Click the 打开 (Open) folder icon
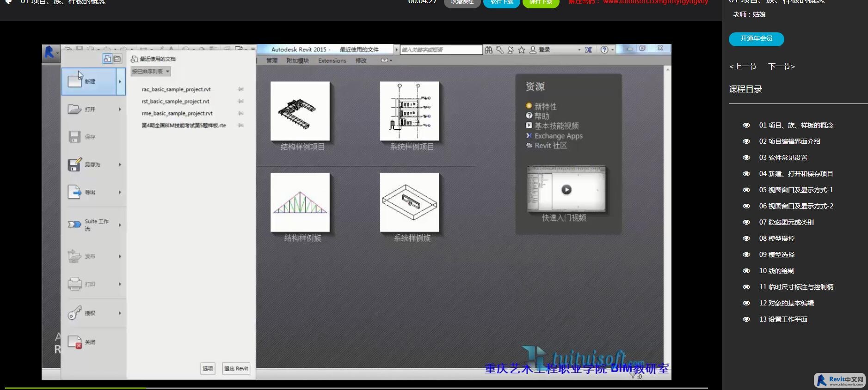 74,109
